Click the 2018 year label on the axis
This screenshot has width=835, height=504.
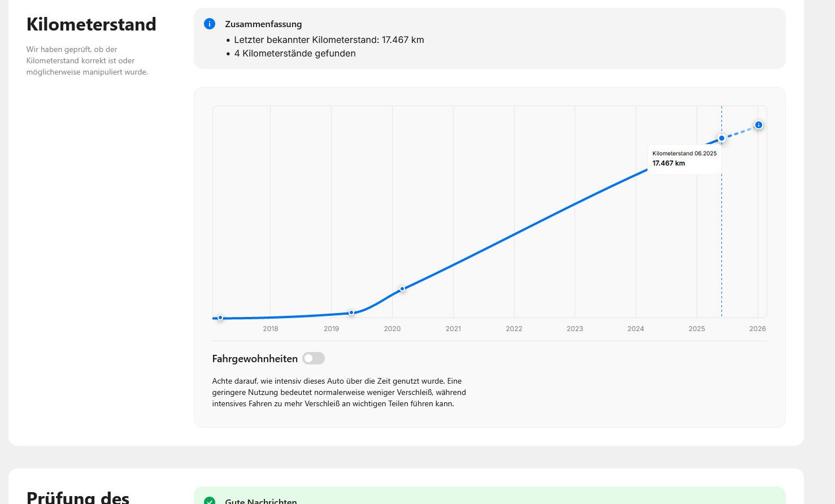(270, 329)
